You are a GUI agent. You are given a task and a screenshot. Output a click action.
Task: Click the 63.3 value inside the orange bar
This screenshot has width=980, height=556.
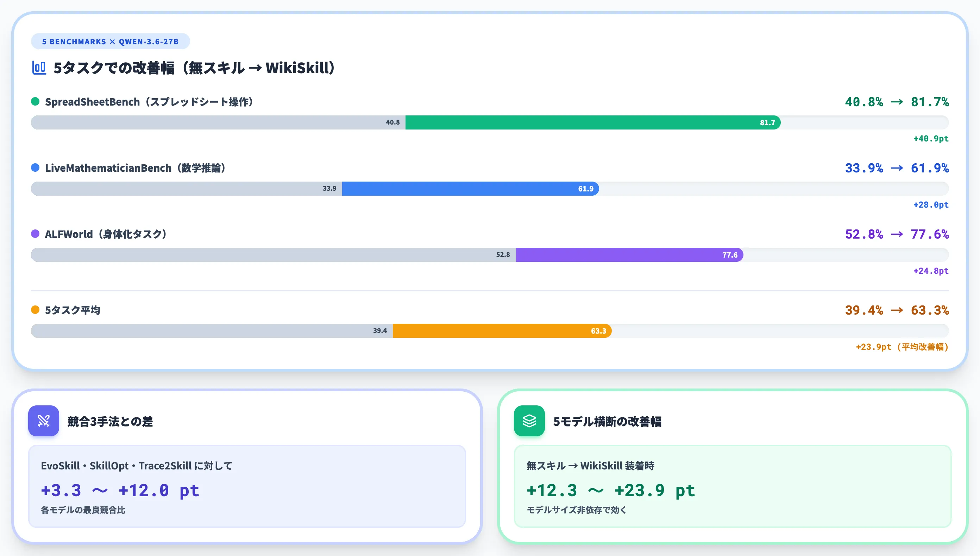598,331
